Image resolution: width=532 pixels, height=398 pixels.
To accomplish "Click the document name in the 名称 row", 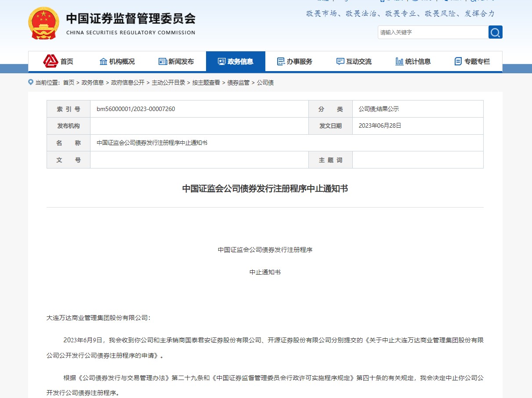I will tap(152, 143).
